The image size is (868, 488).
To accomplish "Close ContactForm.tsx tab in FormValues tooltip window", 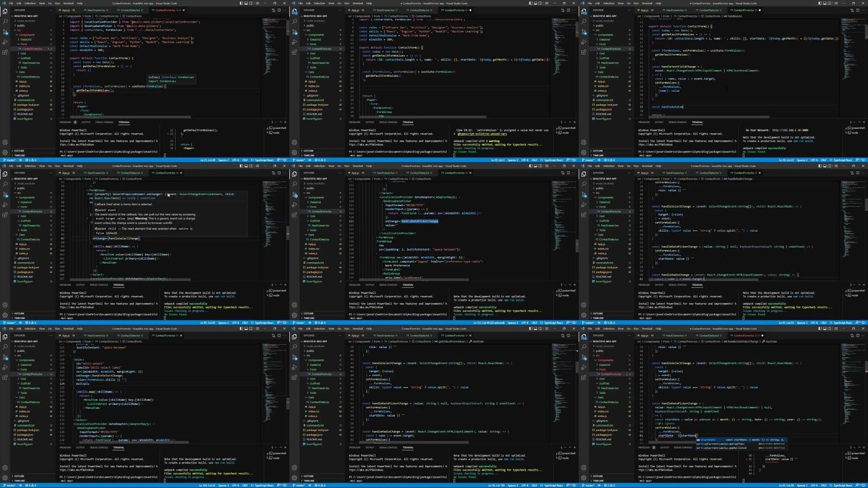I will pyautogui.click(x=183, y=10).
